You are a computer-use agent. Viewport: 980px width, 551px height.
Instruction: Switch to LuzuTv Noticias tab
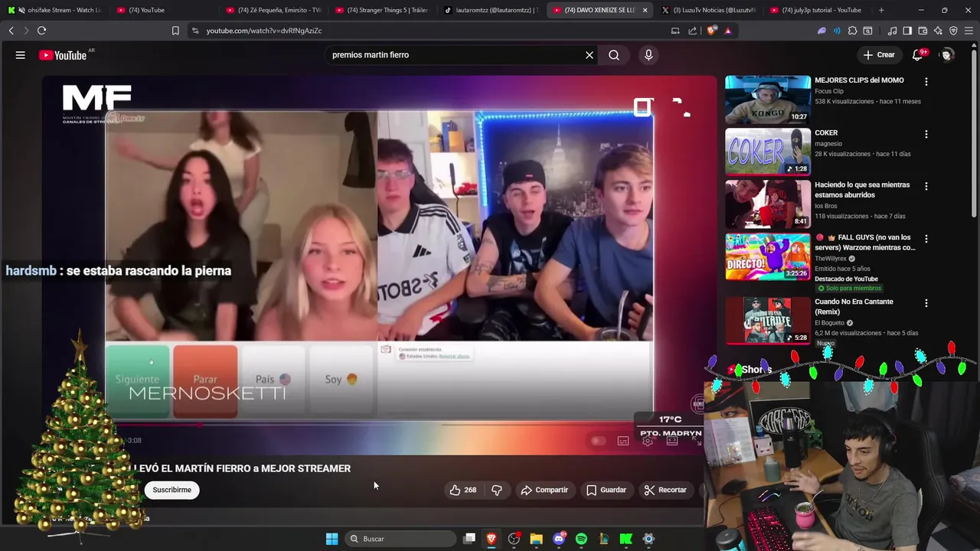709,10
